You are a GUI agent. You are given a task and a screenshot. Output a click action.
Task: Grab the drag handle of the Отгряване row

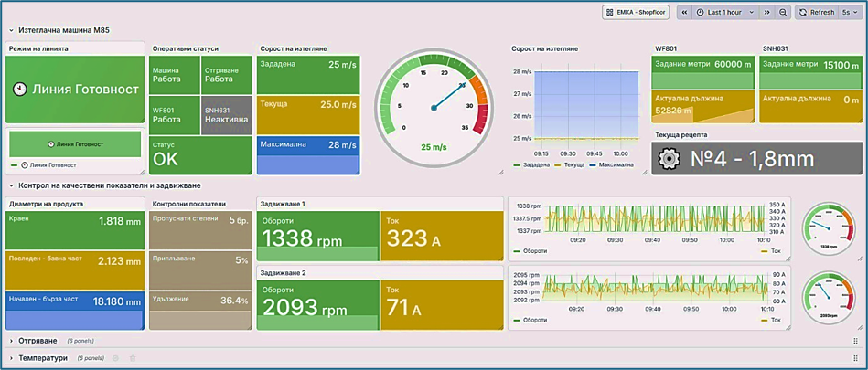click(856, 341)
